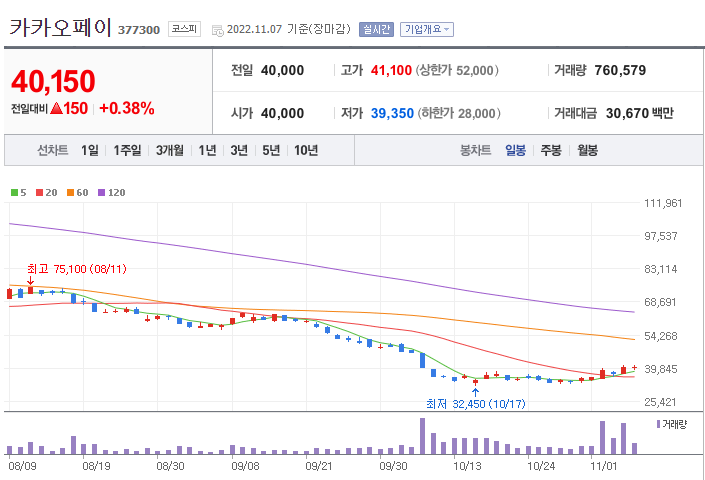Screen dimensions: 705x480
Task: Click the 08/09 date on the chart axis
Action: point(22,466)
